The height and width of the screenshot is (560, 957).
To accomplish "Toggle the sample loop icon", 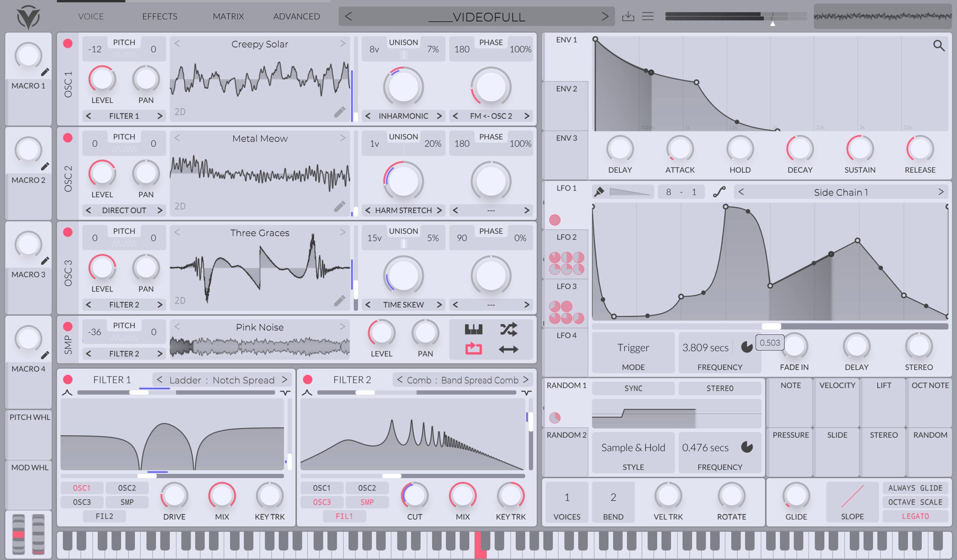I will click(x=474, y=348).
